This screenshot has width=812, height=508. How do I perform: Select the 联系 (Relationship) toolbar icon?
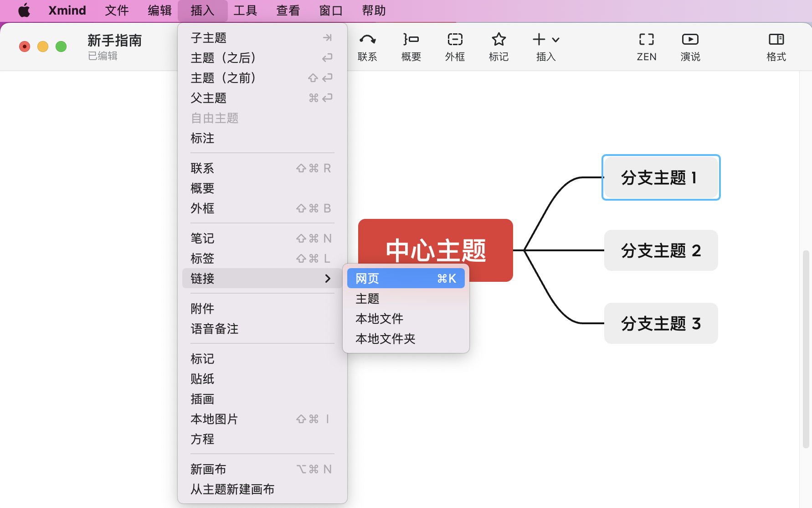(367, 46)
